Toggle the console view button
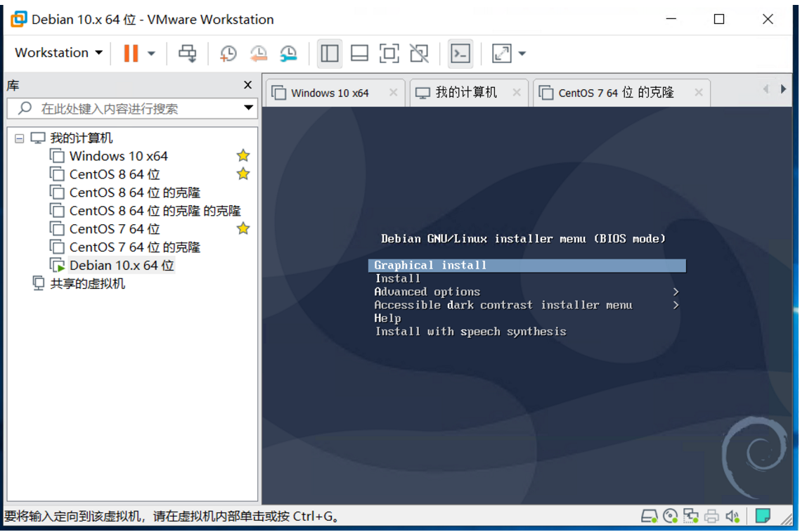 460,53
